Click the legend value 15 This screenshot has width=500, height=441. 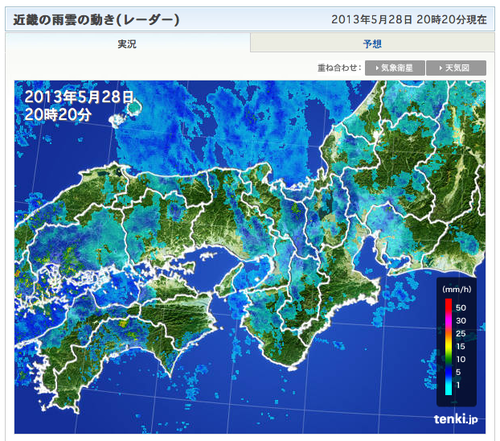tap(461, 346)
